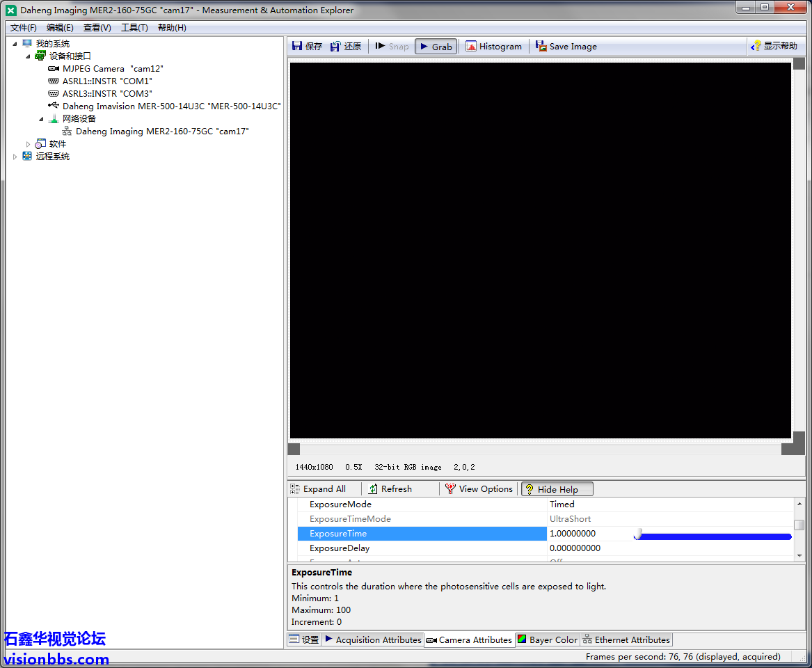
Task: Click the Revert (还原) icon
Action: click(x=335, y=46)
